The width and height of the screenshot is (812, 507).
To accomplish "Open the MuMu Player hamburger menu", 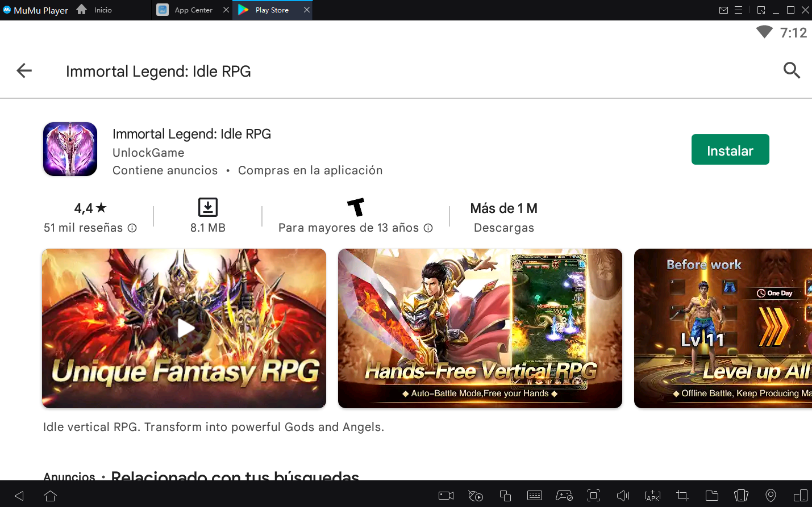I will point(739,10).
